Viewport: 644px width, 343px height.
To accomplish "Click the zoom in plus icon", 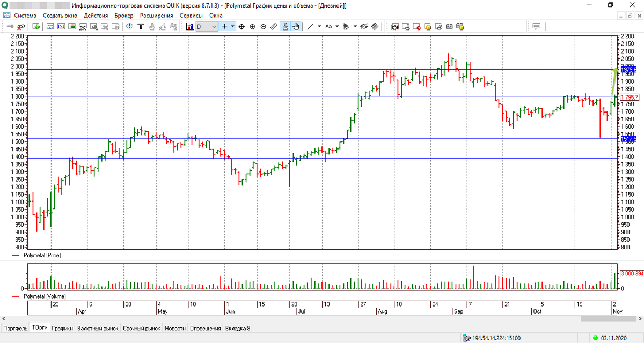I will coord(252,26).
